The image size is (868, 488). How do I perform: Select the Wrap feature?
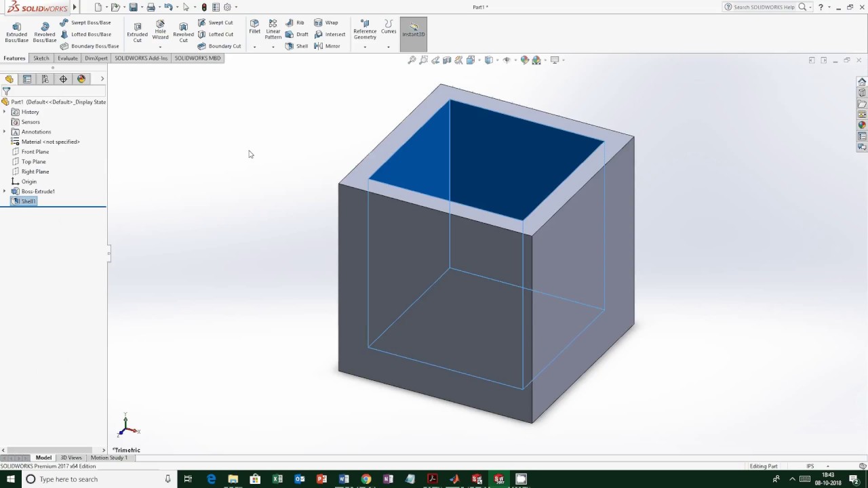coord(326,22)
